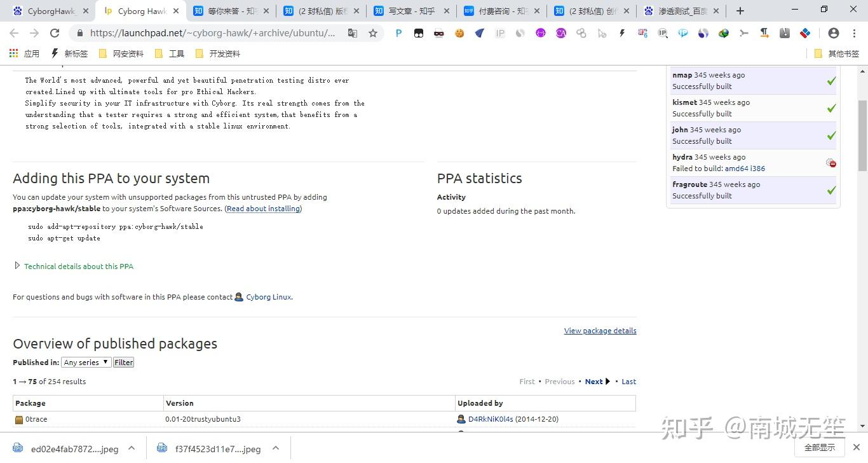The width and height of the screenshot is (868, 463).
Task: Open the Any series dropdown
Action: [x=86, y=363]
